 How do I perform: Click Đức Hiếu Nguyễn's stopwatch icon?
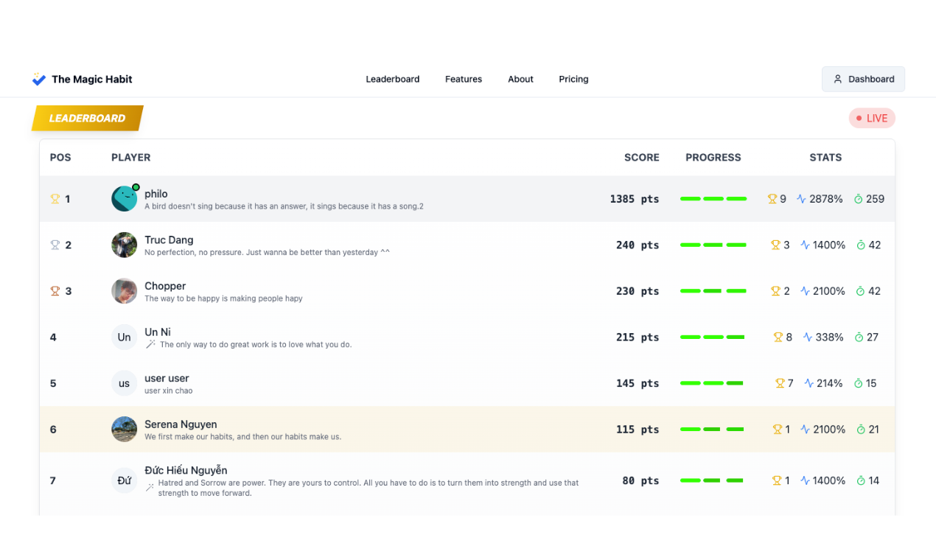[x=861, y=480]
